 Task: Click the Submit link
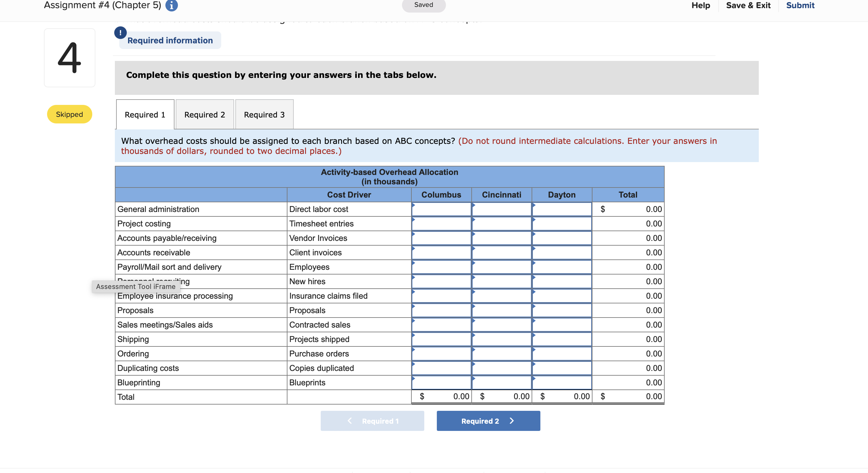click(x=800, y=5)
